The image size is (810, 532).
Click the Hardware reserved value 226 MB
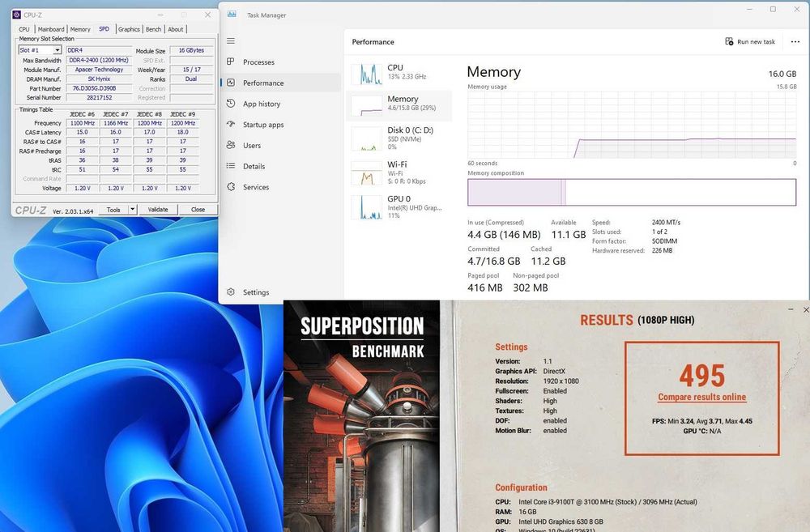(663, 250)
